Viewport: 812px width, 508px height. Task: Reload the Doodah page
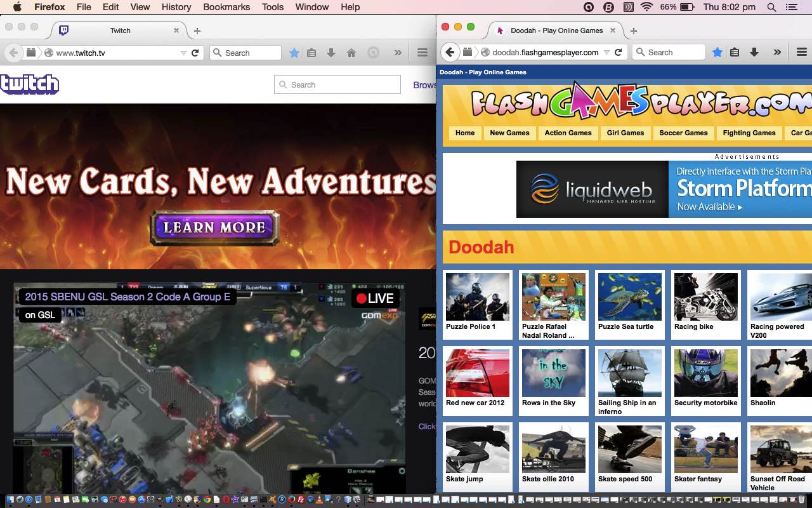[x=619, y=52]
